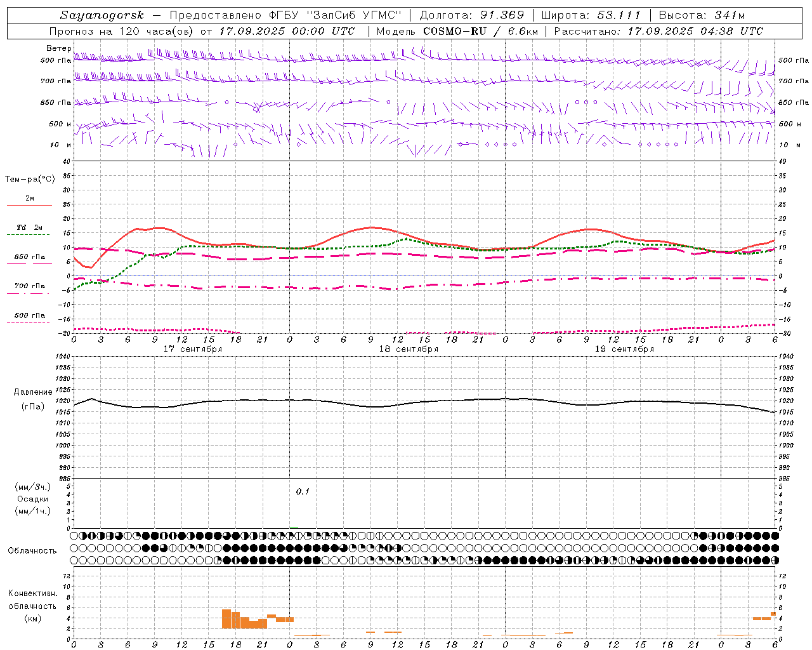
Task: Click 700 гПа entry in temperature legend
Action: click(29, 288)
